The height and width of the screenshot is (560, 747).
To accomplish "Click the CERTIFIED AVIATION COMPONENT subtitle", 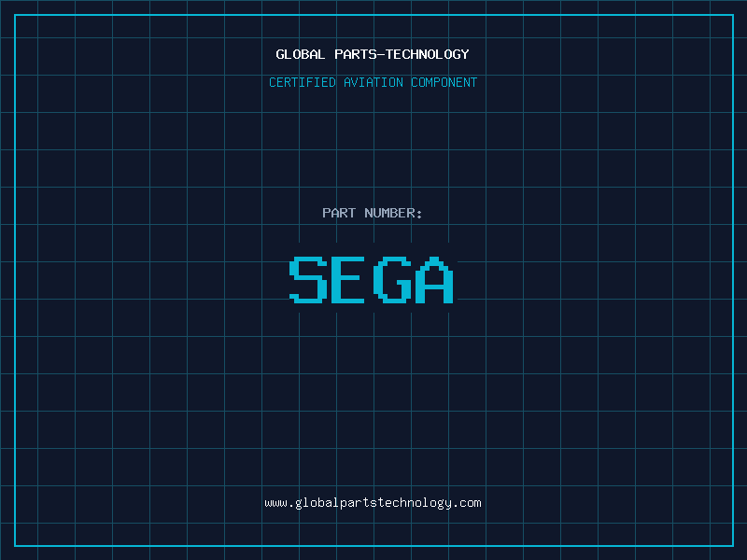I will tap(373, 82).
